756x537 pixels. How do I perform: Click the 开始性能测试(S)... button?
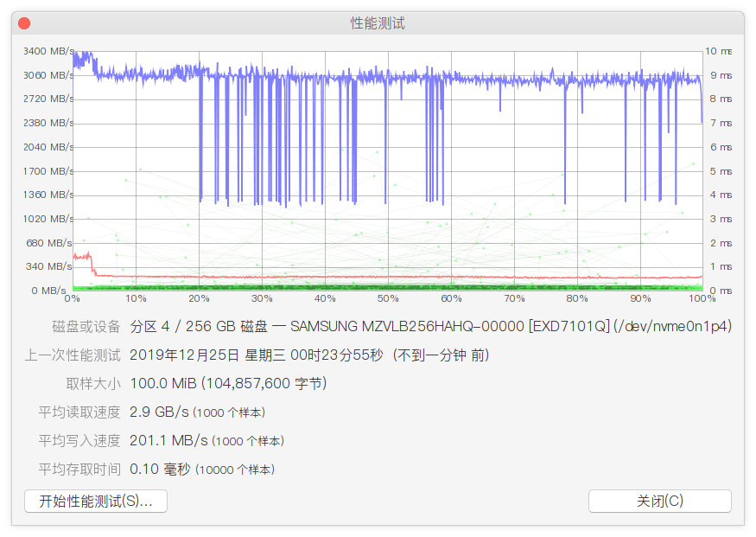pos(96,501)
